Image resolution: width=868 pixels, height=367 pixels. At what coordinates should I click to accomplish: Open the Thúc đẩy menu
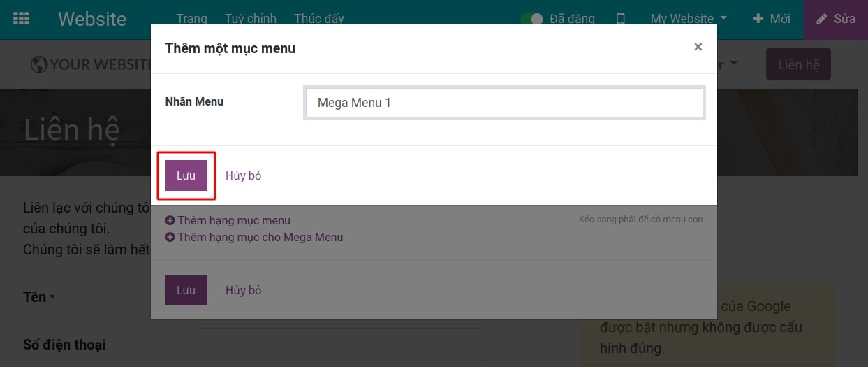(x=319, y=19)
